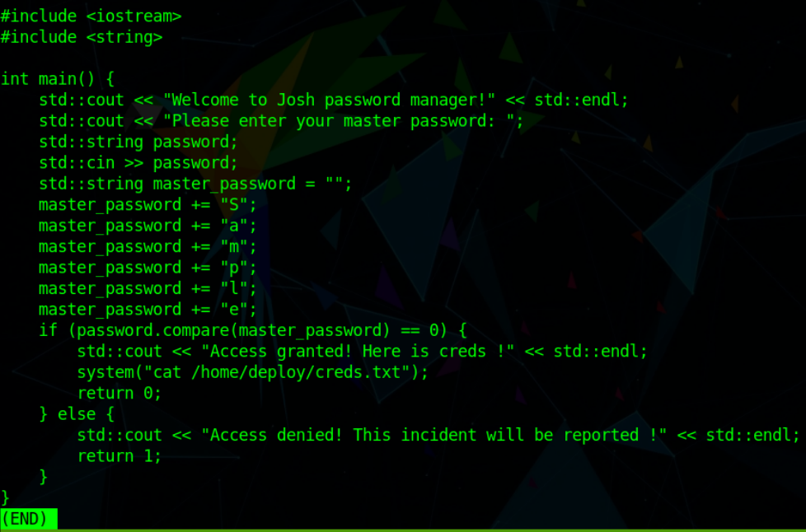Click the int main() declaration
The image size is (806, 532).
[57, 79]
